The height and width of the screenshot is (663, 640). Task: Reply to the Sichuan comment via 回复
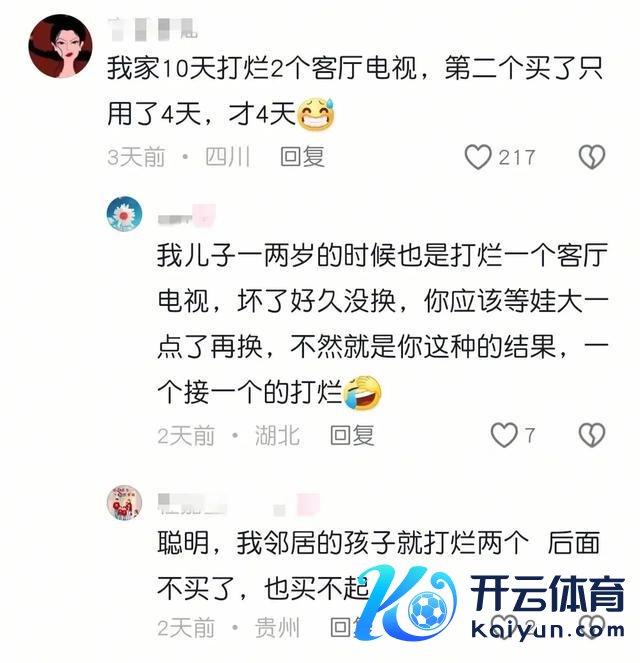tap(302, 157)
